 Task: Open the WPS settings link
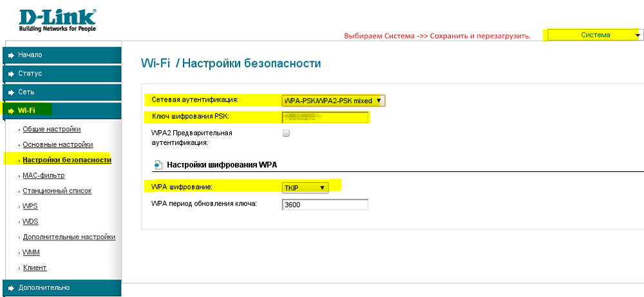30,206
